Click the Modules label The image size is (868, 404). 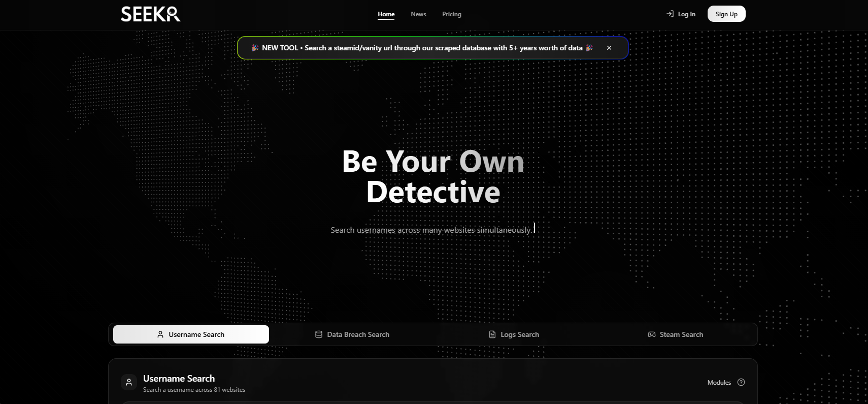click(719, 383)
